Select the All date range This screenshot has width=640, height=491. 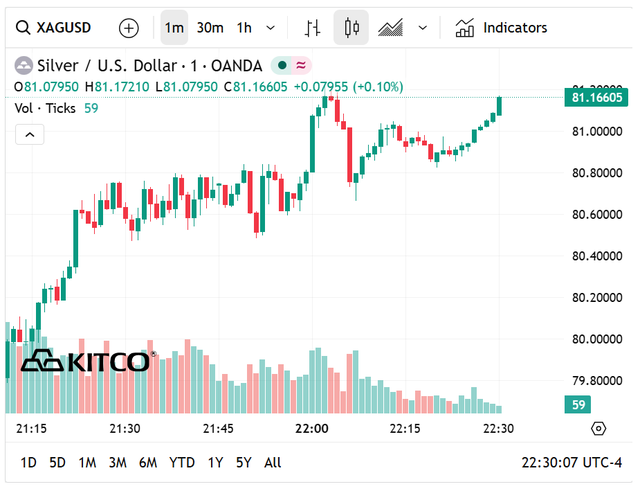tap(273, 463)
